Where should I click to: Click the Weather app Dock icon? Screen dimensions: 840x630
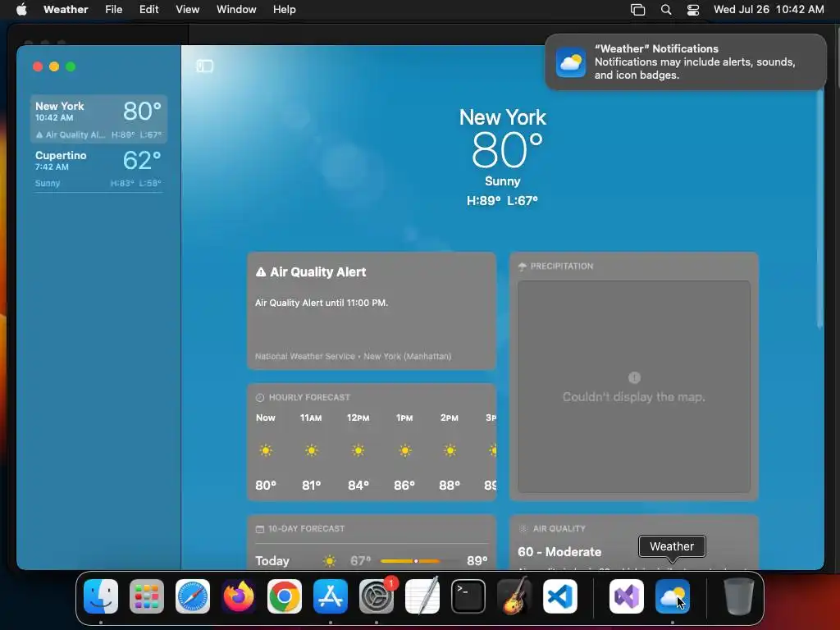(673, 596)
